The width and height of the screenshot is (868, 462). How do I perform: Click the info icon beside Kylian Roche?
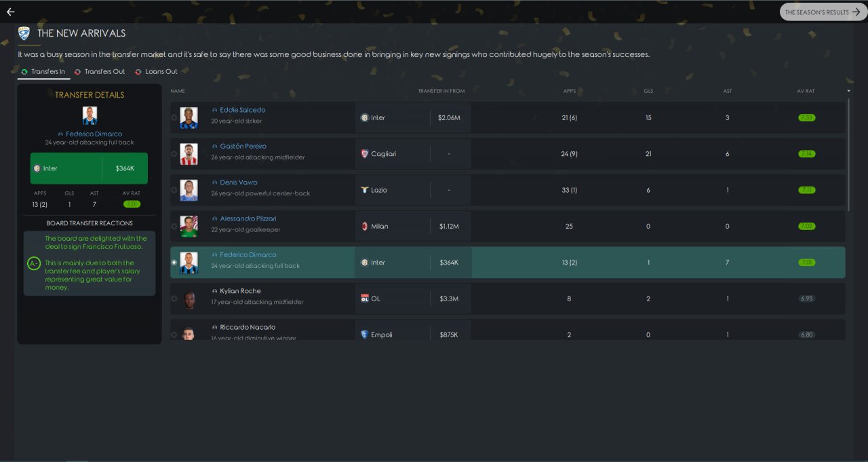click(x=215, y=291)
